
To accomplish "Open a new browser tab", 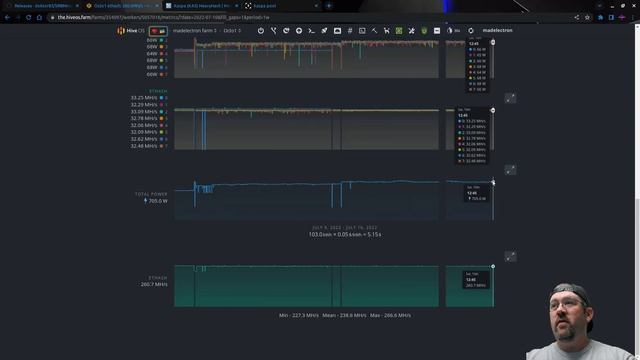I will click(329, 6).
